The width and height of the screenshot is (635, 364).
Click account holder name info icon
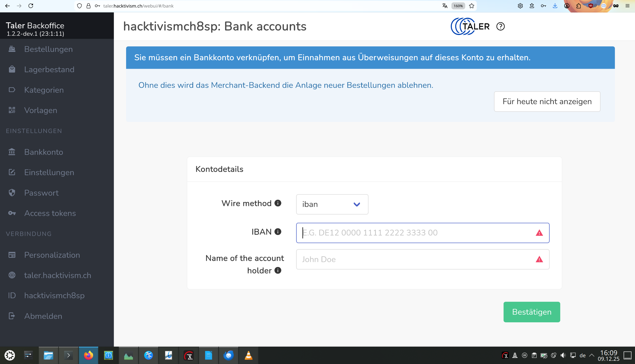(x=278, y=270)
